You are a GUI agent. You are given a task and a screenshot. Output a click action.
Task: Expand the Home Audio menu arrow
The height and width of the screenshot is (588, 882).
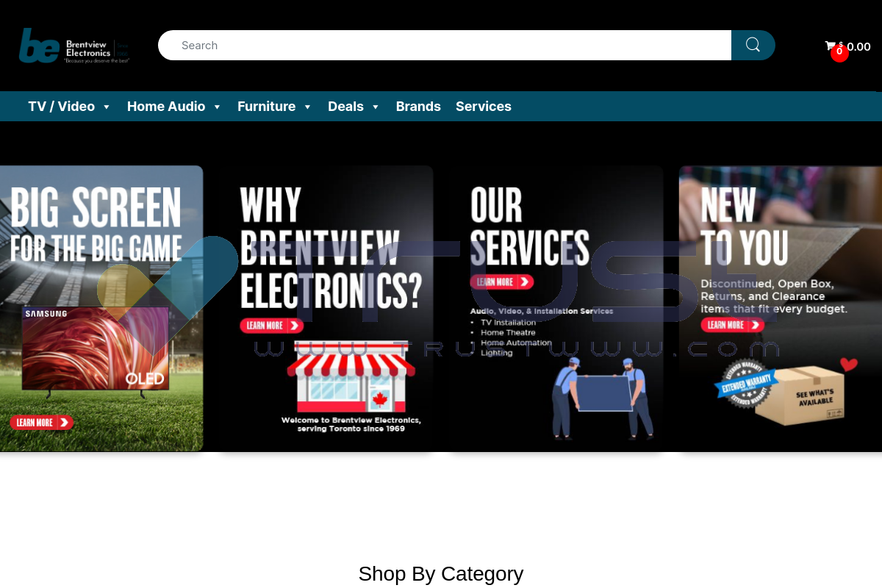217,107
